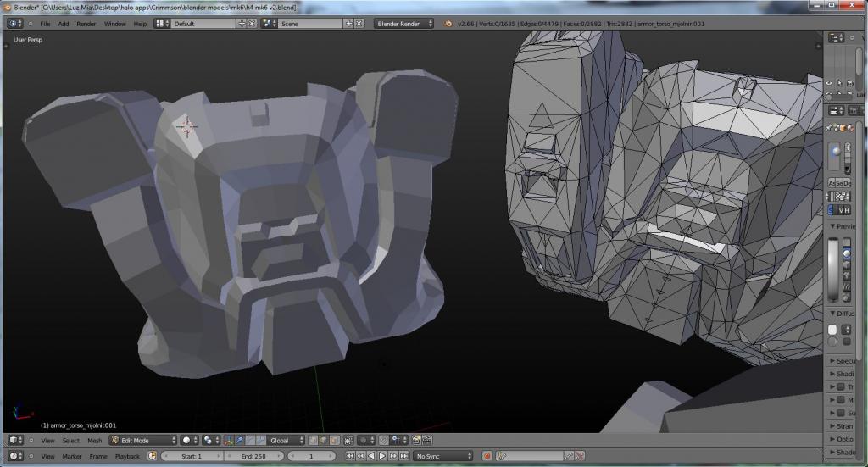Open the screen layout browser icon
This screenshot has height=467, width=868.
pyautogui.click(x=162, y=24)
